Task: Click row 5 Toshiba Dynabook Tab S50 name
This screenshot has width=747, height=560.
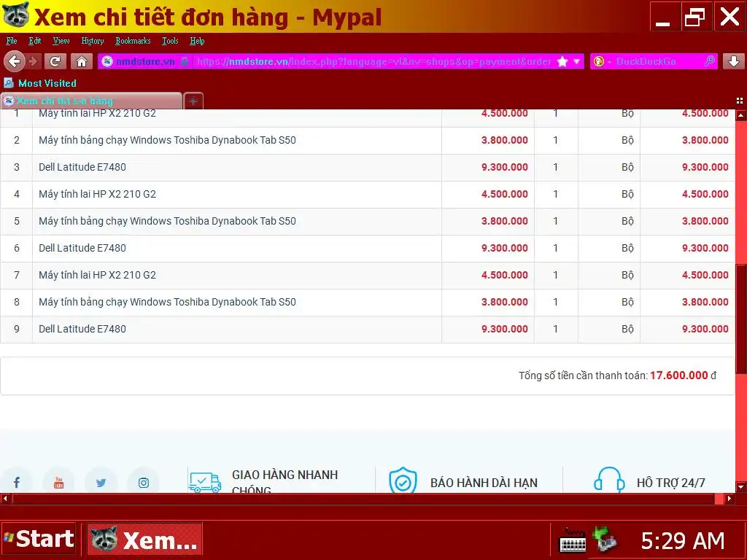Action: point(167,221)
